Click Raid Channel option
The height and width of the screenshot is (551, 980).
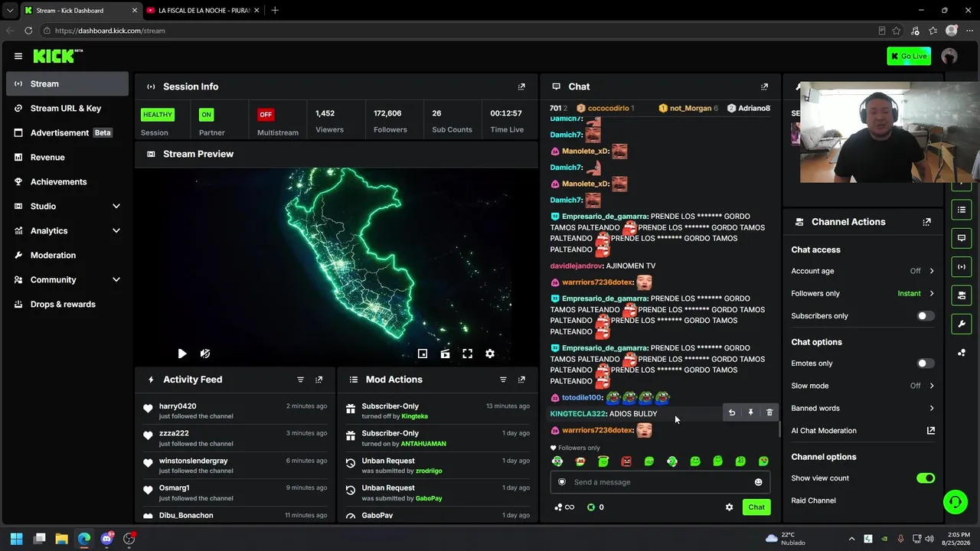coord(813,500)
